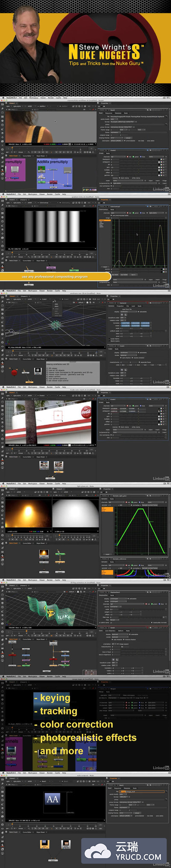The image size is (171, 868).
Task: Switch to Curve Editor tab in light glows window
Action: pyautogui.click(x=27, y=543)
